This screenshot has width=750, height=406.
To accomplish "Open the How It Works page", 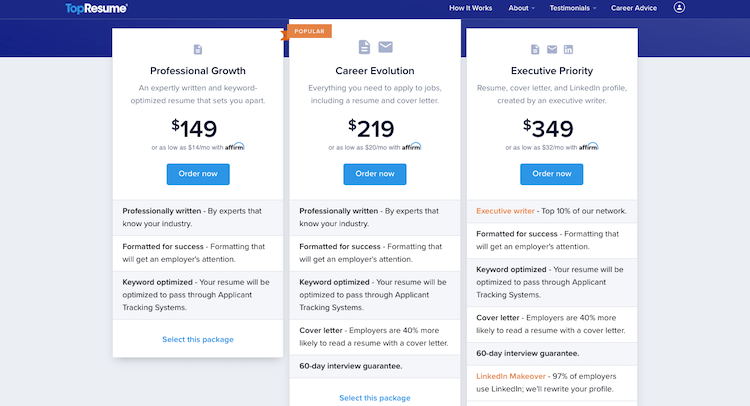I will (x=470, y=8).
